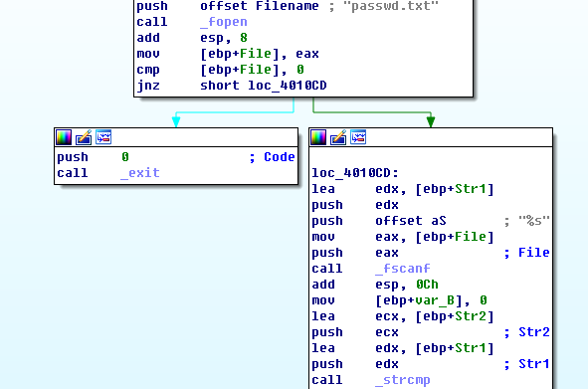
Task: Click the 'push ecx' instruction
Action: 355,332
